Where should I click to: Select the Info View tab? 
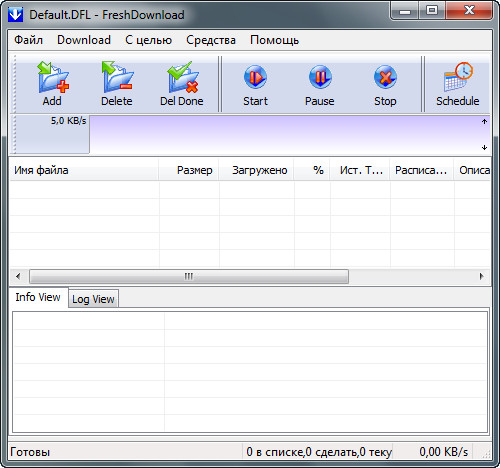pyautogui.click(x=38, y=297)
